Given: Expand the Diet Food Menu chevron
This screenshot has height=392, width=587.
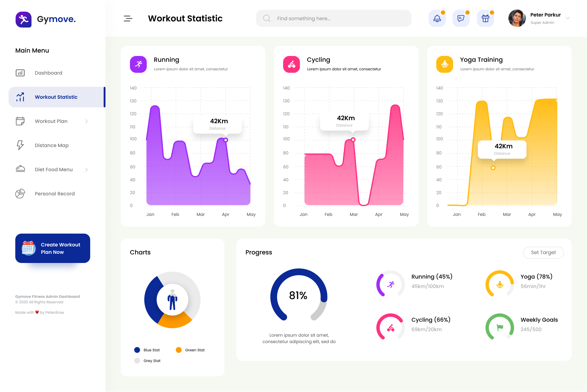Looking at the screenshot, I should pos(87,170).
